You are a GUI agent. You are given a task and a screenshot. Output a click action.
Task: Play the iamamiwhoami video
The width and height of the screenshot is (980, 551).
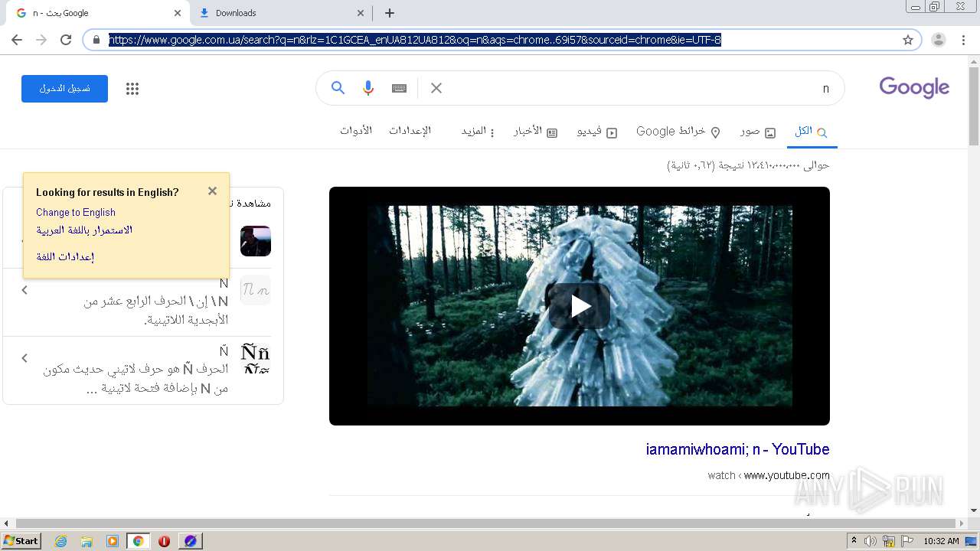tap(580, 306)
